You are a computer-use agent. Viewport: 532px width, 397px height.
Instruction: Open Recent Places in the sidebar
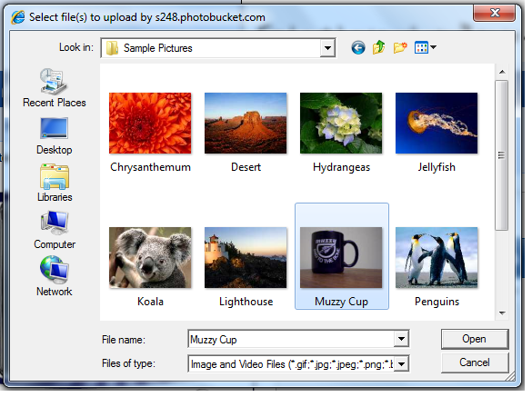(x=55, y=89)
